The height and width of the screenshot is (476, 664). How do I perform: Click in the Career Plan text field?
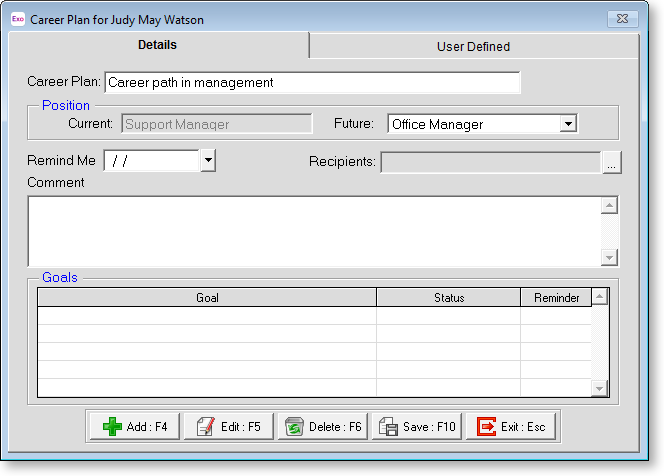(311, 83)
